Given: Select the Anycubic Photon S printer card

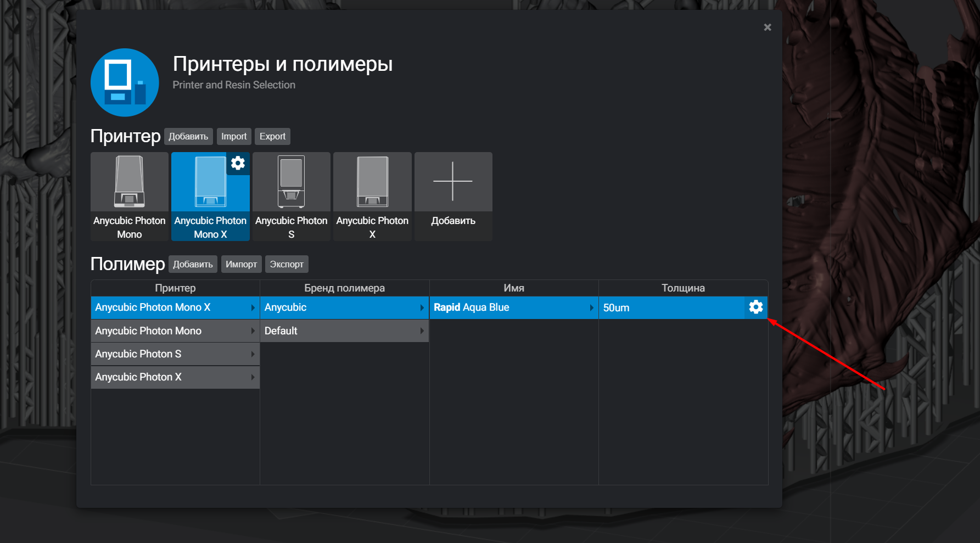Looking at the screenshot, I should pyautogui.click(x=291, y=197).
